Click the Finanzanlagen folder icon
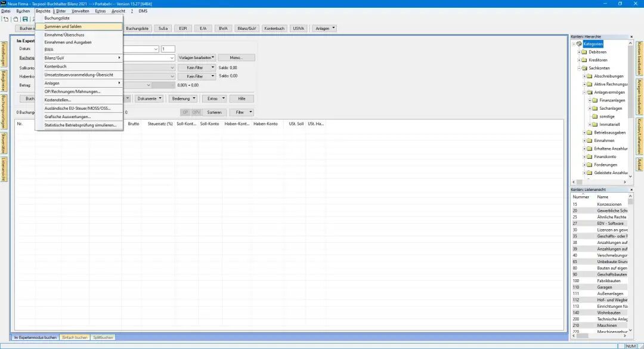The image size is (644, 349). pyautogui.click(x=595, y=100)
